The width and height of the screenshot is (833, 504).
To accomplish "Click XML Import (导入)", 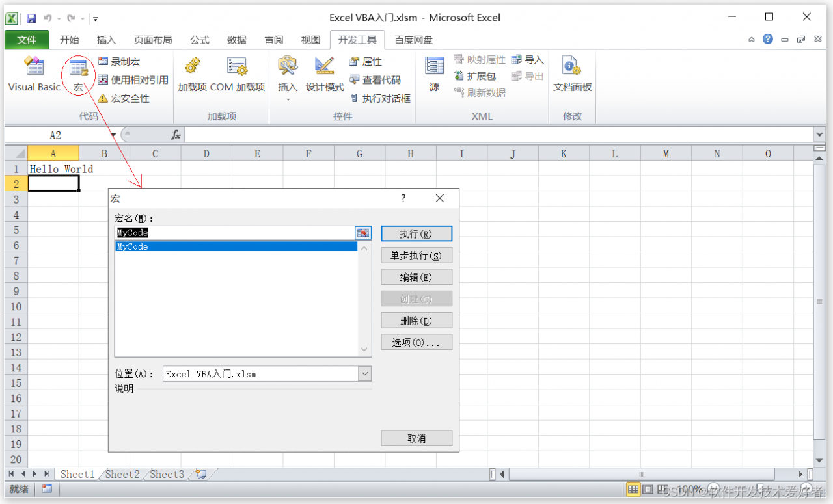I will [x=527, y=60].
